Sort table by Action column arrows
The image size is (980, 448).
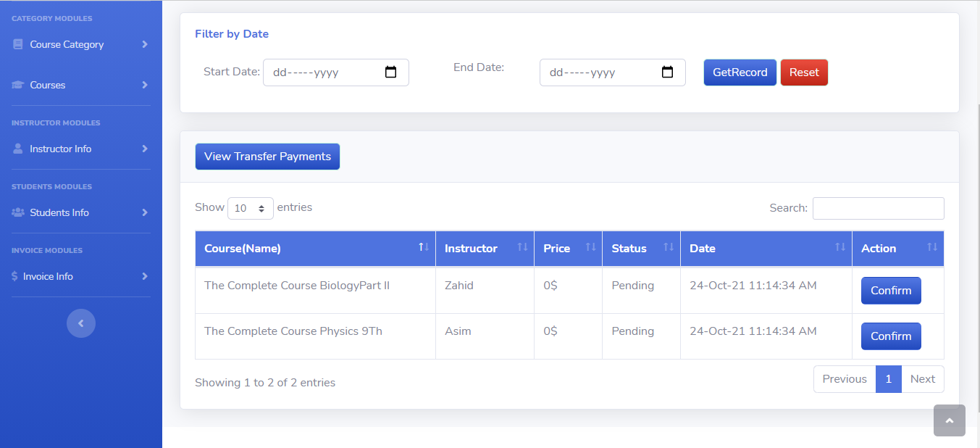[932, 247]
